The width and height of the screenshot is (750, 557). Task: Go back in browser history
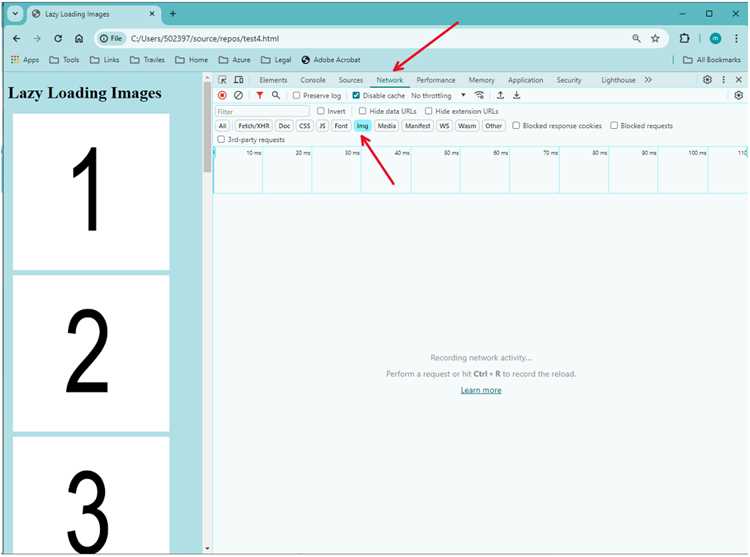(x=17, y=38)
